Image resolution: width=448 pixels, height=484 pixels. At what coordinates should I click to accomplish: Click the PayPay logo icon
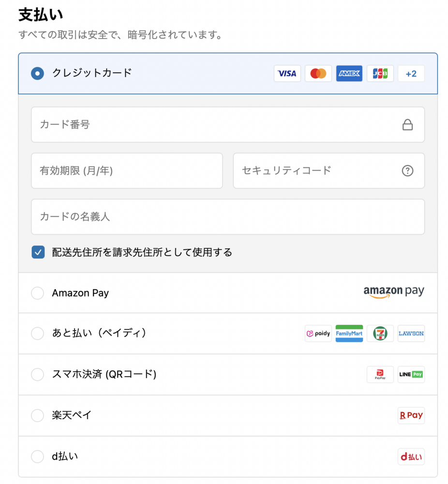pyautogui.click(x=380, y=375)
